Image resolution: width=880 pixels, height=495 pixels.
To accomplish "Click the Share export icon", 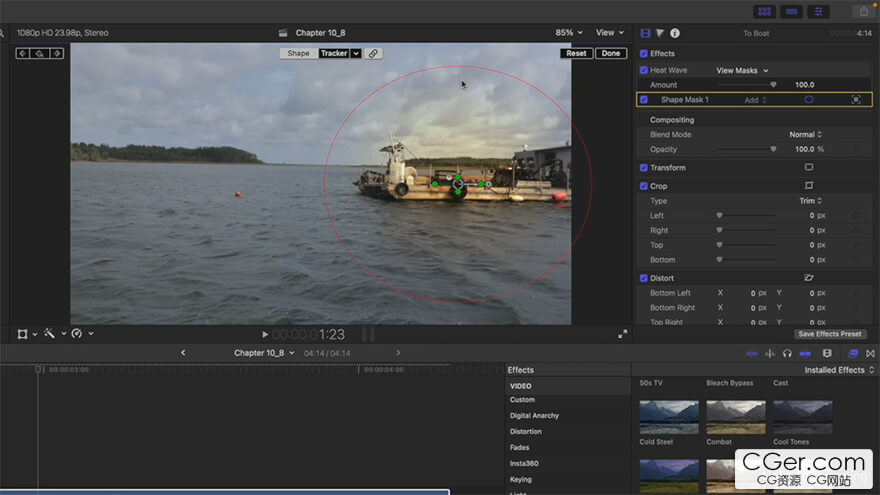I will pyautogui.click(x=864, y=11).
